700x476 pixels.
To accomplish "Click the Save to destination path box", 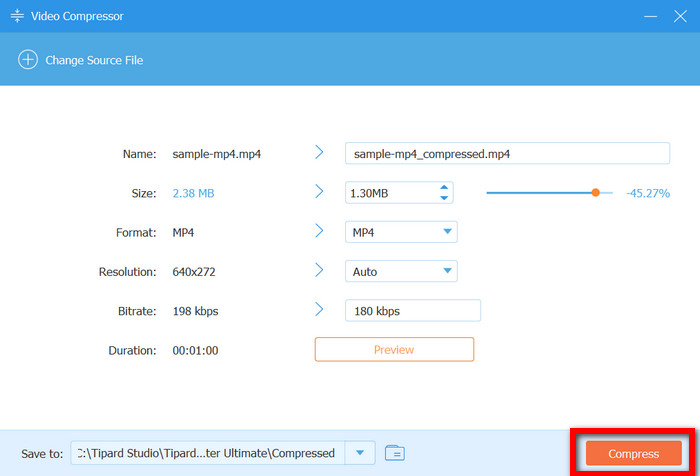I will tap(207, 453).
